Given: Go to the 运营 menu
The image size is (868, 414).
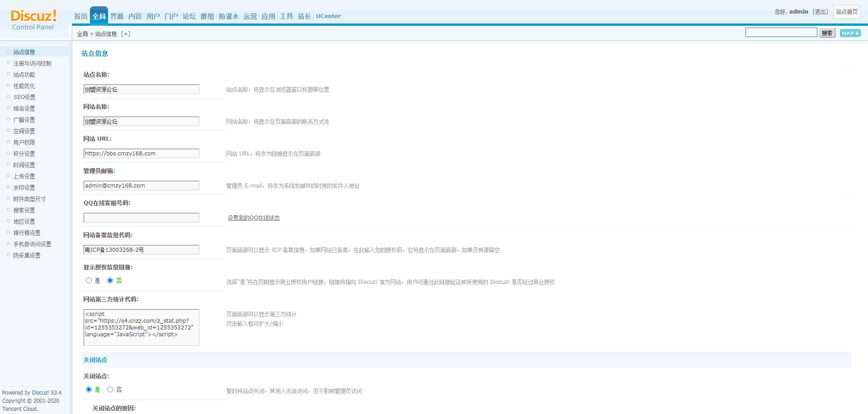Looking at the screenshot, I should [250, 16].
